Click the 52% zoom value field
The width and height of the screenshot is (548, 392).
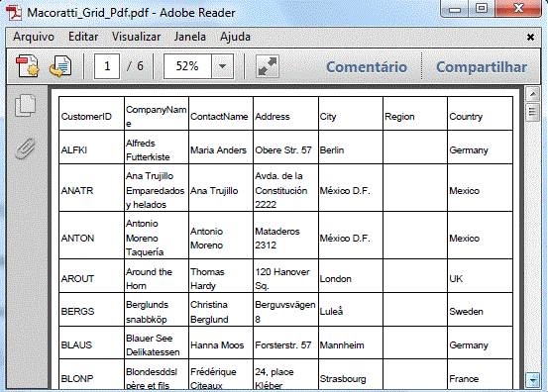coord(187,66)
